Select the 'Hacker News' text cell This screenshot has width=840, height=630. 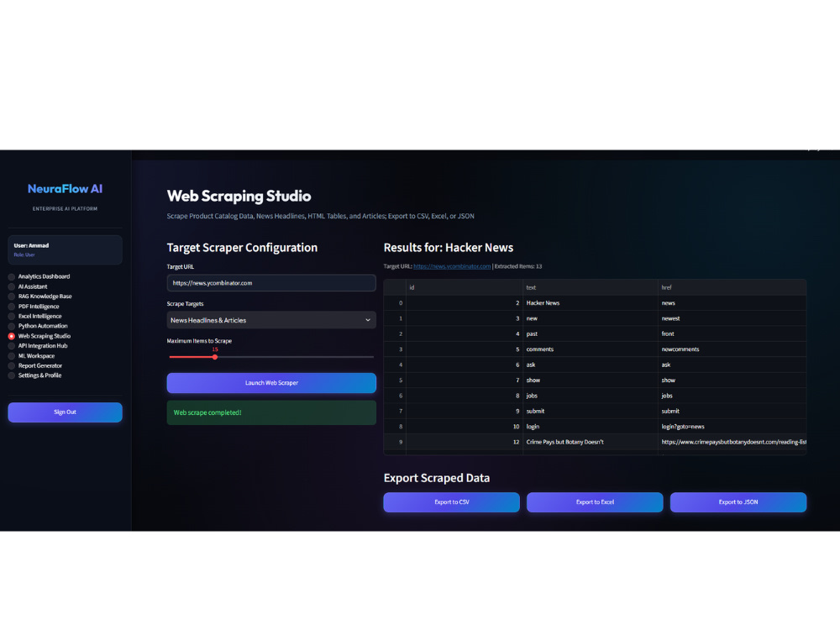[590, 303]
